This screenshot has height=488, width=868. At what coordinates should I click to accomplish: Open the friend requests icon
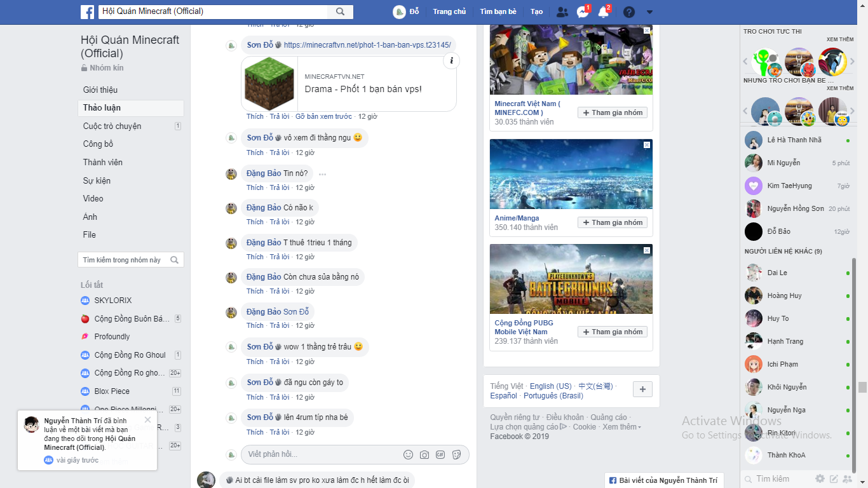(x=562, y=12)
